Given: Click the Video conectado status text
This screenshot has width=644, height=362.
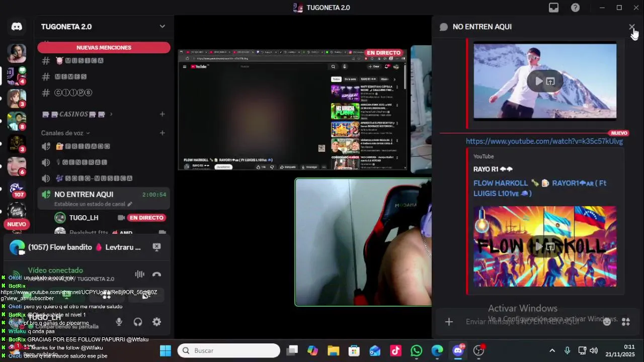Looking at the screenshot, I should (x=55, y=270).
